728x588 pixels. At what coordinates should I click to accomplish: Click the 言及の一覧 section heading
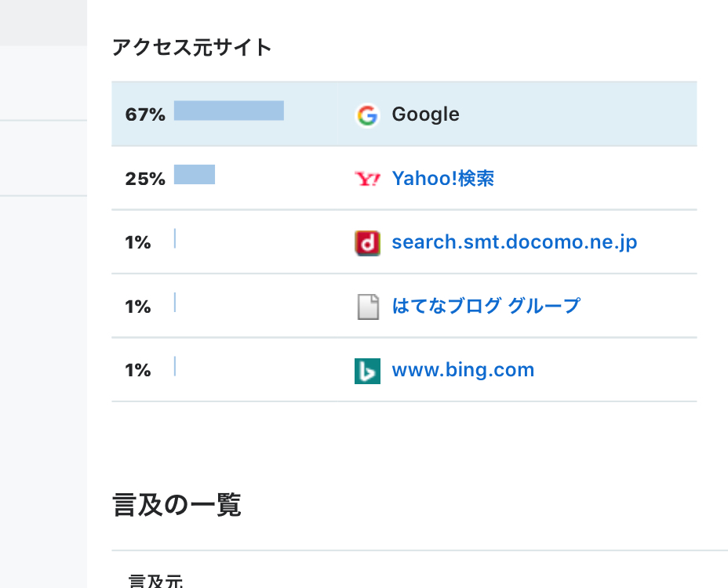tap(177, 506)
